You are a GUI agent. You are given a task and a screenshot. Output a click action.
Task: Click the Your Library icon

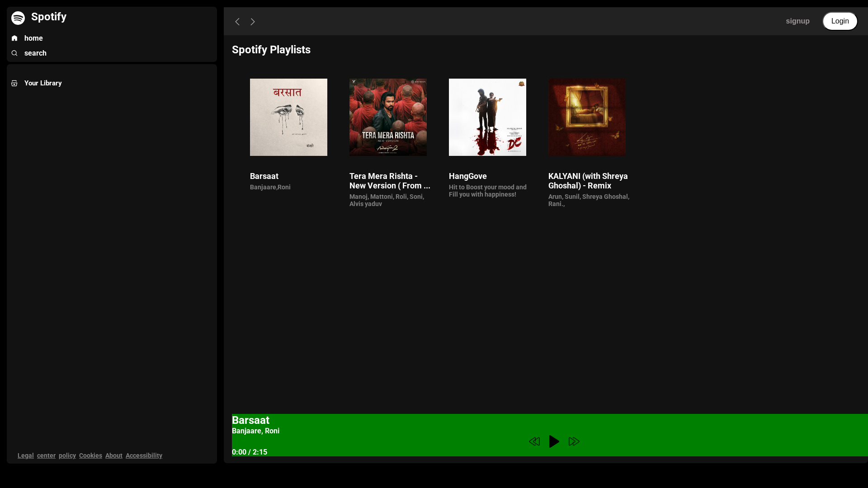[14, 83]
